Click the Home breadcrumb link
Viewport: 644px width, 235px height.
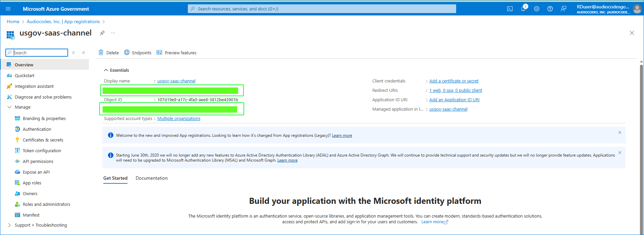(13, 21)
